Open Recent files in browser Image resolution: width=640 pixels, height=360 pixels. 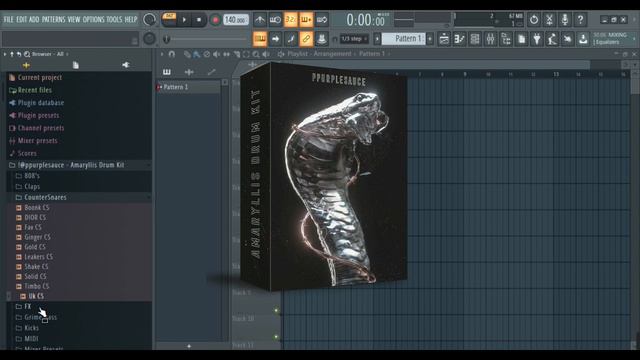31,90
